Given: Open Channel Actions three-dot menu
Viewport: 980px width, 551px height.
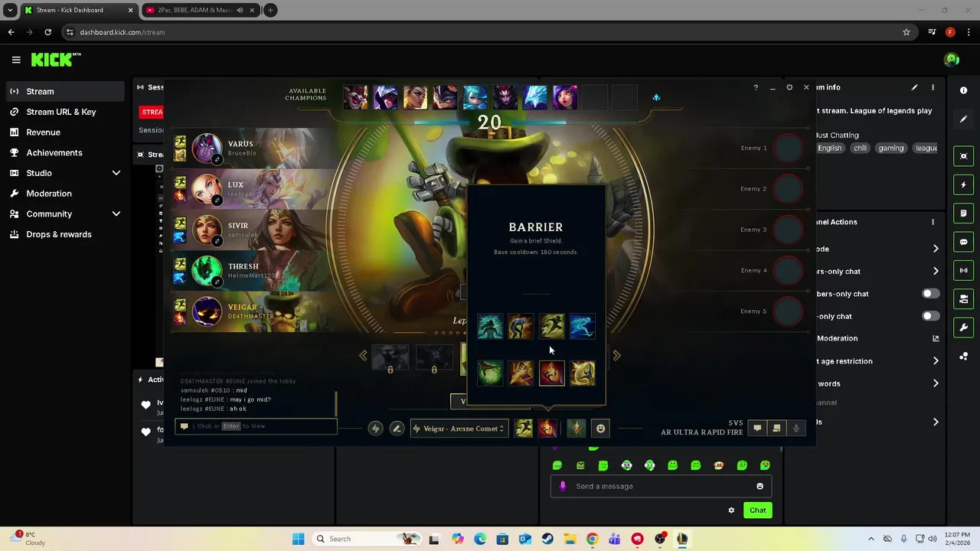Looking at the screenshot, I should 933,222.
